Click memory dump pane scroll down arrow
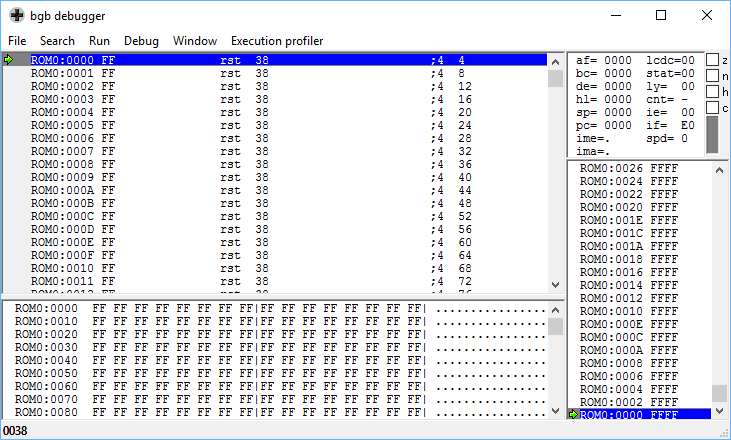This screenshot has height=440, width=731. point(555,411)
